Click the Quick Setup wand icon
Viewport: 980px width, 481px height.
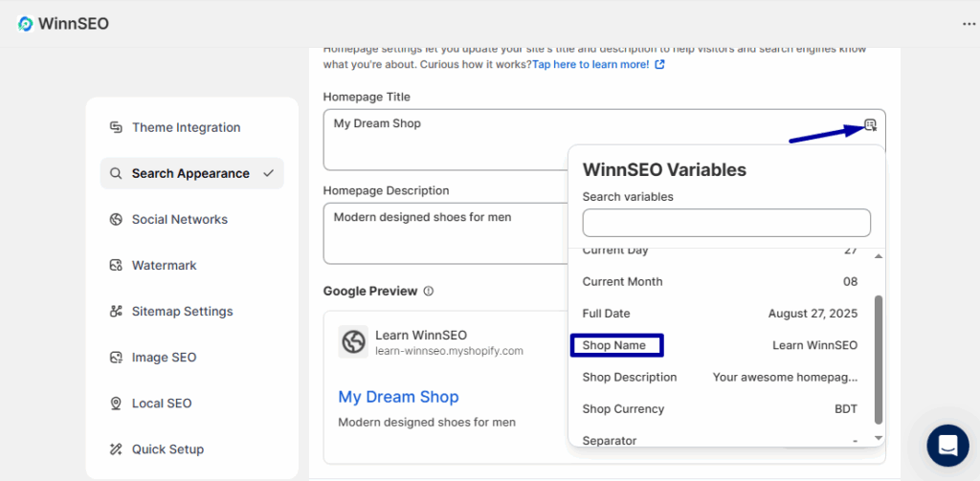pyautogui.click(x=116, y=449)
